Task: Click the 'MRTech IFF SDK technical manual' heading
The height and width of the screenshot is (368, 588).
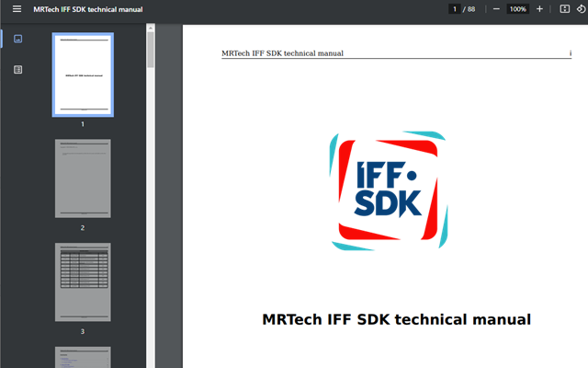Action: pyautogui.click(x=396, y=320)
